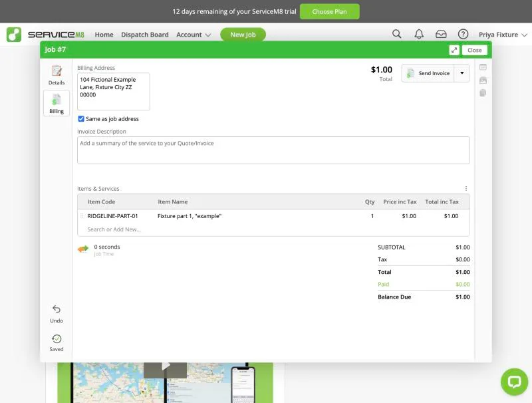This screenshot has width=532, height=403.
Task: Switch to the Details tab
Action: pos(57,75)
